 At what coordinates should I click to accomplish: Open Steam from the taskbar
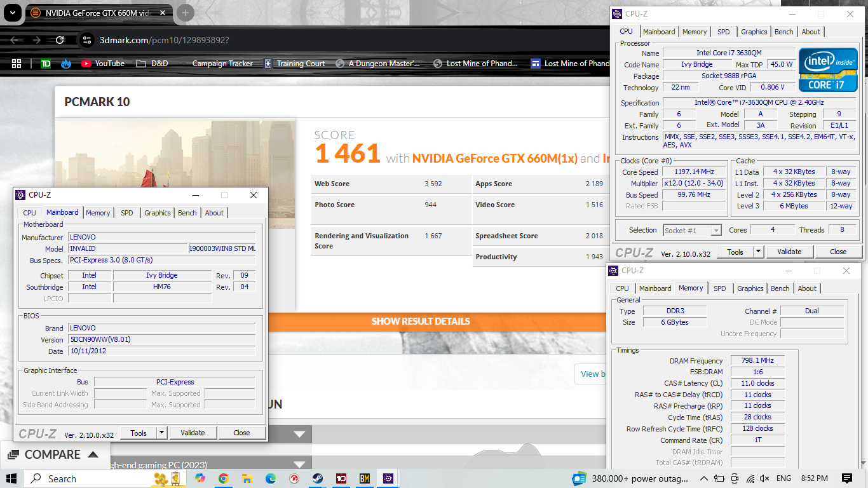pyautogui.click(x=317, y=478)
